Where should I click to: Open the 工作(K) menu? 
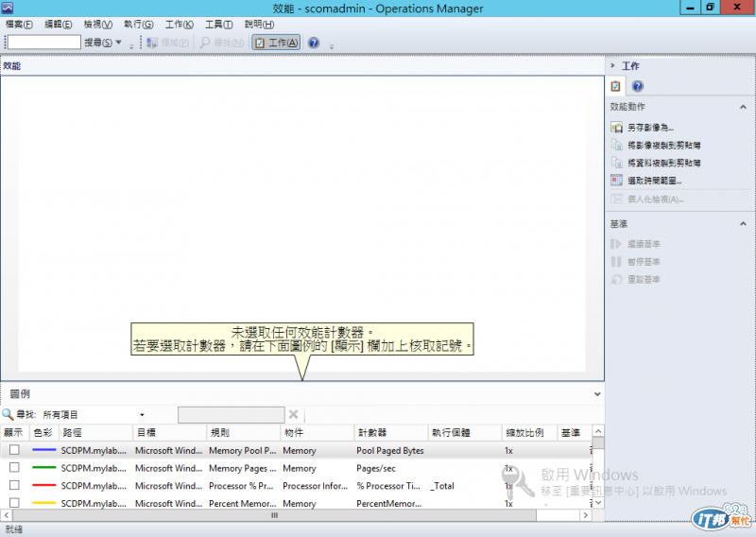pos(179,25)
